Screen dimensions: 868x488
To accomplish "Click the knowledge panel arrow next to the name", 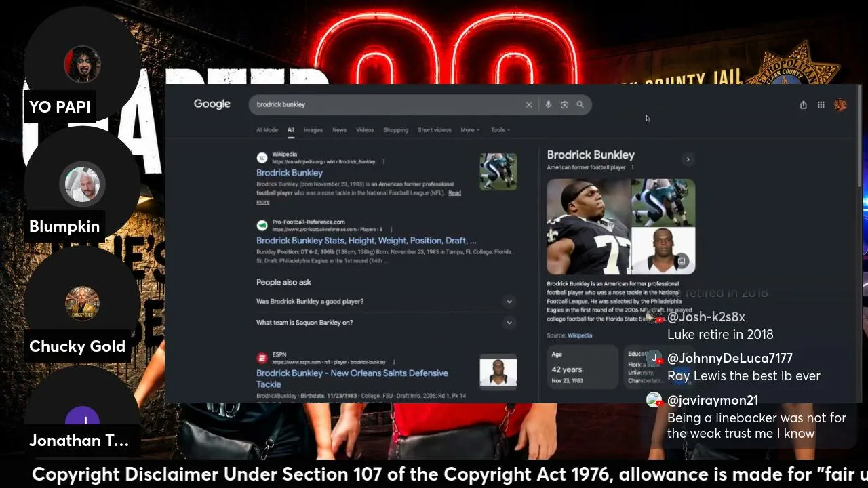I will pos(688,159).
